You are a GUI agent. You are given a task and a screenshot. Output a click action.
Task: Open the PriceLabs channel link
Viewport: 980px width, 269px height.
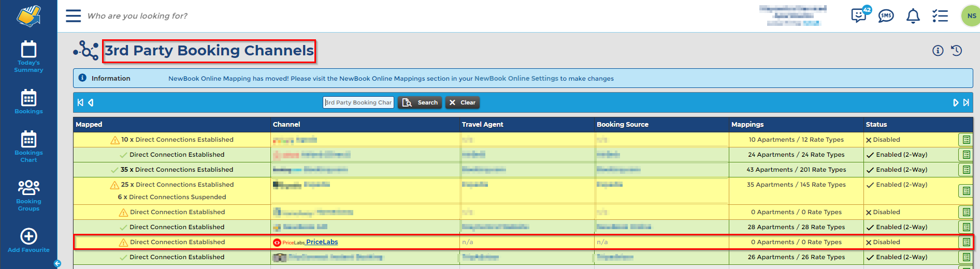pyautogui.click(x=322, y=242)
